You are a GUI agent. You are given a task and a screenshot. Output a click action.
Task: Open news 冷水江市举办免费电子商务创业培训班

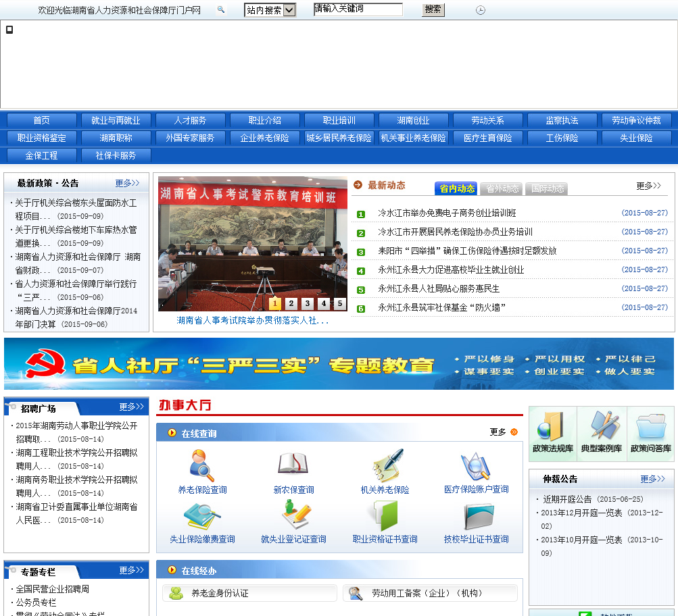447,213
